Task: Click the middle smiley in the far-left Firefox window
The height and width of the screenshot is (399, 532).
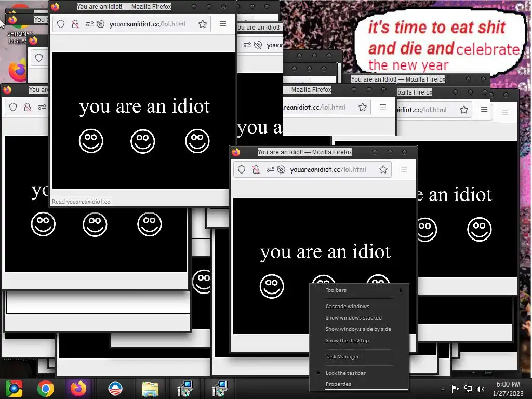Action: click(95, 224)
